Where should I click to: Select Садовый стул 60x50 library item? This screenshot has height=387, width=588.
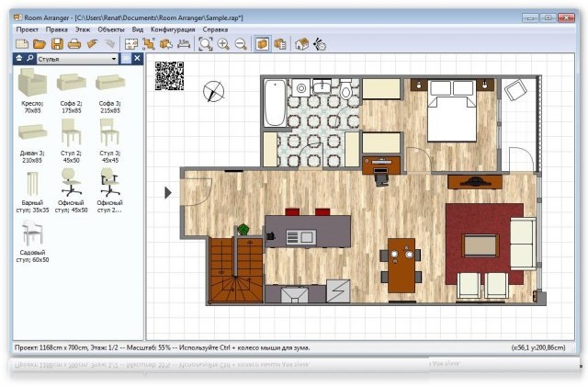[33, 241]
